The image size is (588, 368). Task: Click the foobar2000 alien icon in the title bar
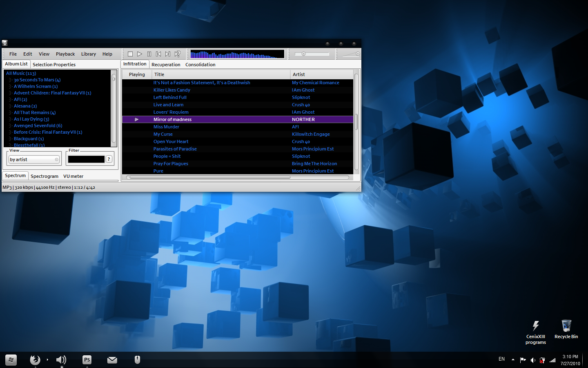5,43
